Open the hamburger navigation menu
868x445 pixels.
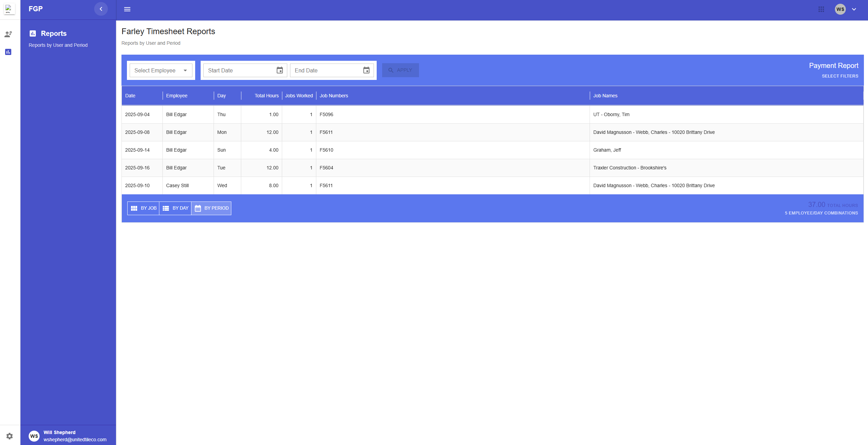coord(127,9)
